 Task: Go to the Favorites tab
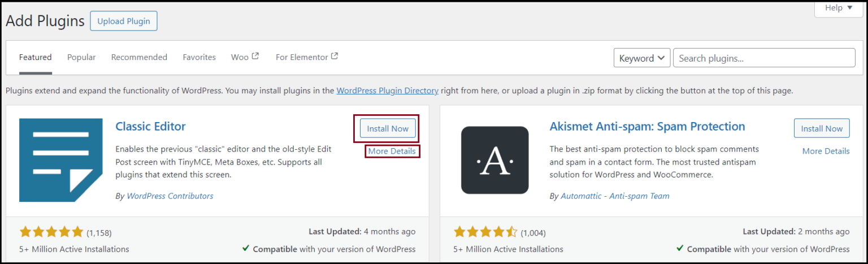199,57
